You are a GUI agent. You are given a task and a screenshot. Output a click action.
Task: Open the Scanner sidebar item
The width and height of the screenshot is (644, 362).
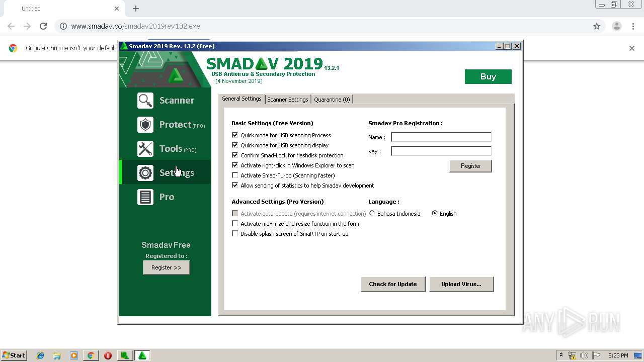[x=165, y=101]
